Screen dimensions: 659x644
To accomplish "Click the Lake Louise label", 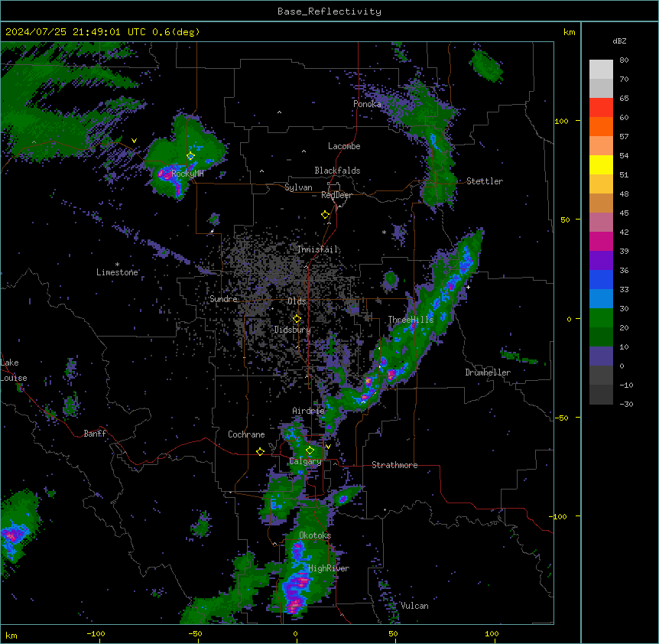I will [x=14, y=370].
